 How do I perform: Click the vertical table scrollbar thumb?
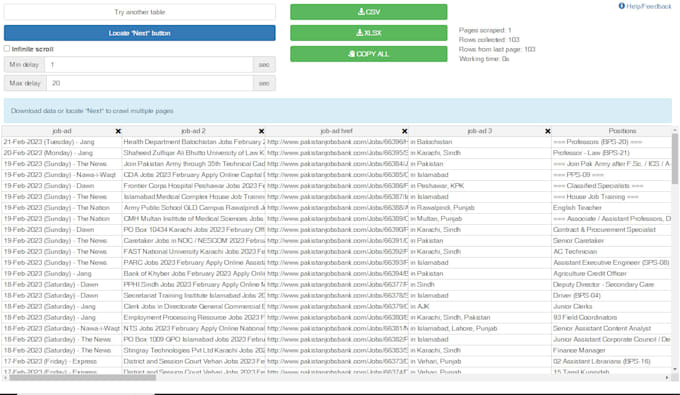tap(675, 158)
